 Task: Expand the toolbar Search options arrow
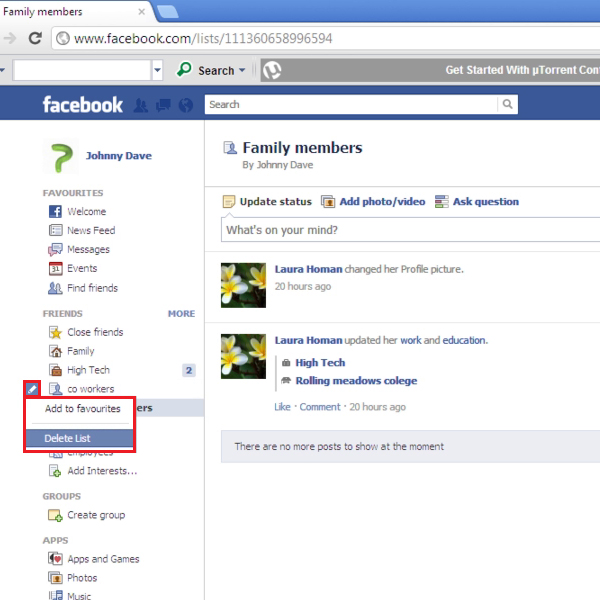[x=242, y=70]
